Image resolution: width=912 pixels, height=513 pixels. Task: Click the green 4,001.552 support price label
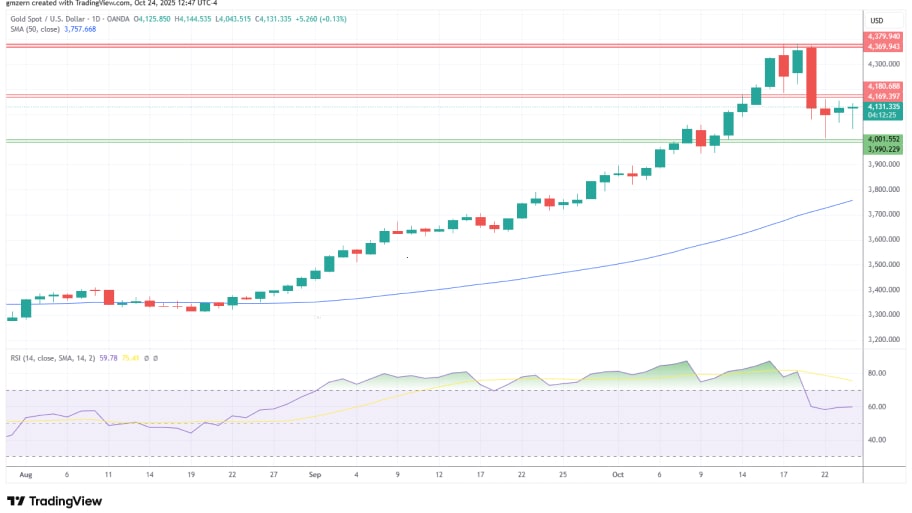click(x=883, y=139)
